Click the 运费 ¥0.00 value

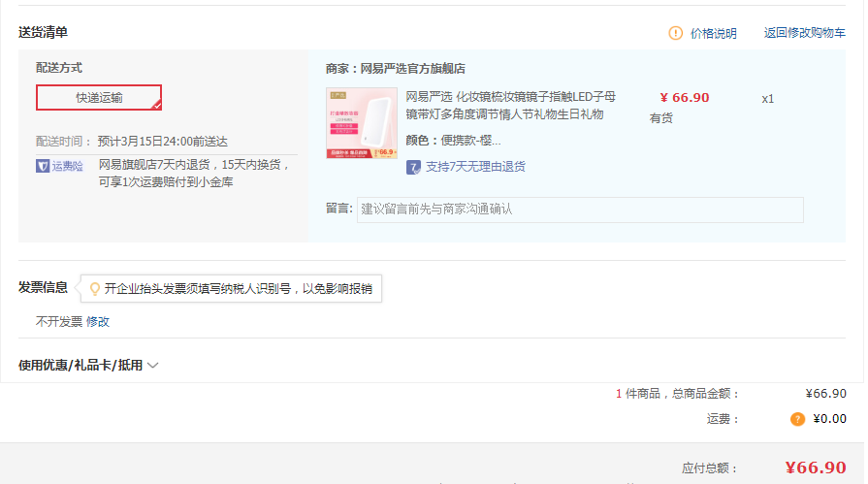[829, 419]
